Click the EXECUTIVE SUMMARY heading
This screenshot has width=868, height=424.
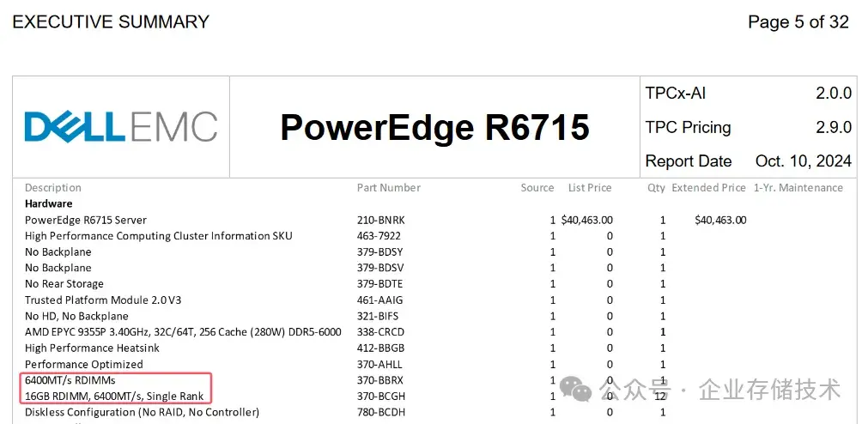(111, 21)
